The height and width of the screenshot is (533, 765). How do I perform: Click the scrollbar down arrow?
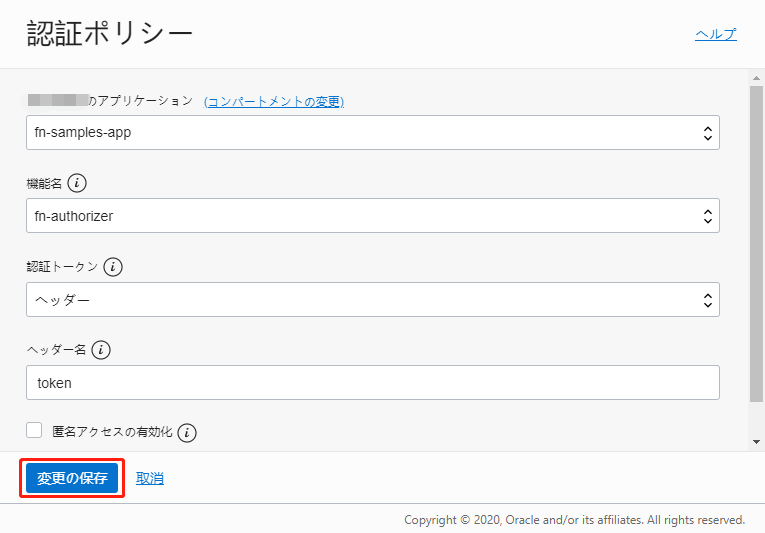coord(757,441)
